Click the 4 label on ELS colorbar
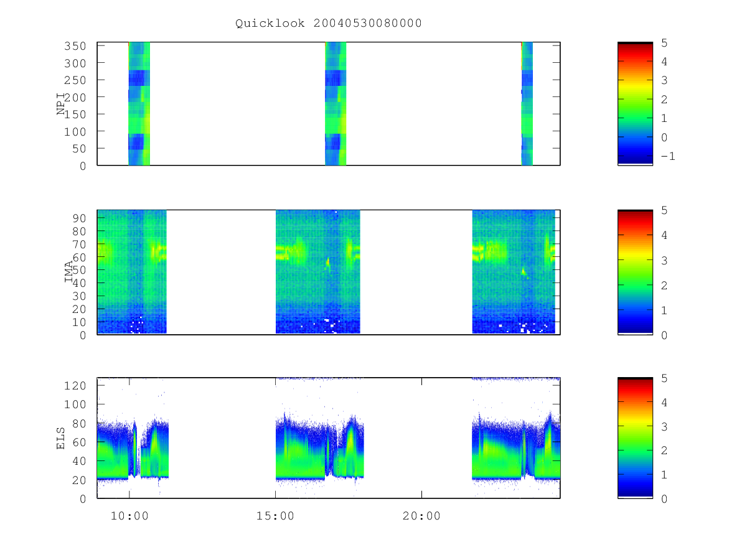Viewport: 747px width, 560px height. (664, 402)
